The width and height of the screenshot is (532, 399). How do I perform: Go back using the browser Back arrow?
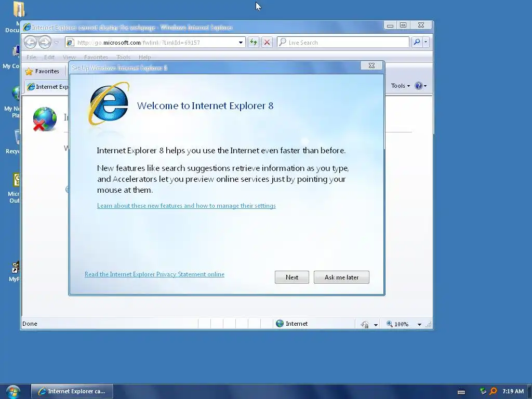tap(31, 43)
